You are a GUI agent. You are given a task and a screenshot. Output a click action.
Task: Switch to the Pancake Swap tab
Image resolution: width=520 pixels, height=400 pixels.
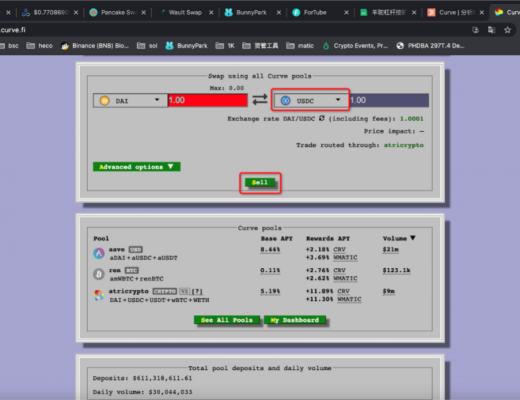pyautogui.click(x=117, y=12)
